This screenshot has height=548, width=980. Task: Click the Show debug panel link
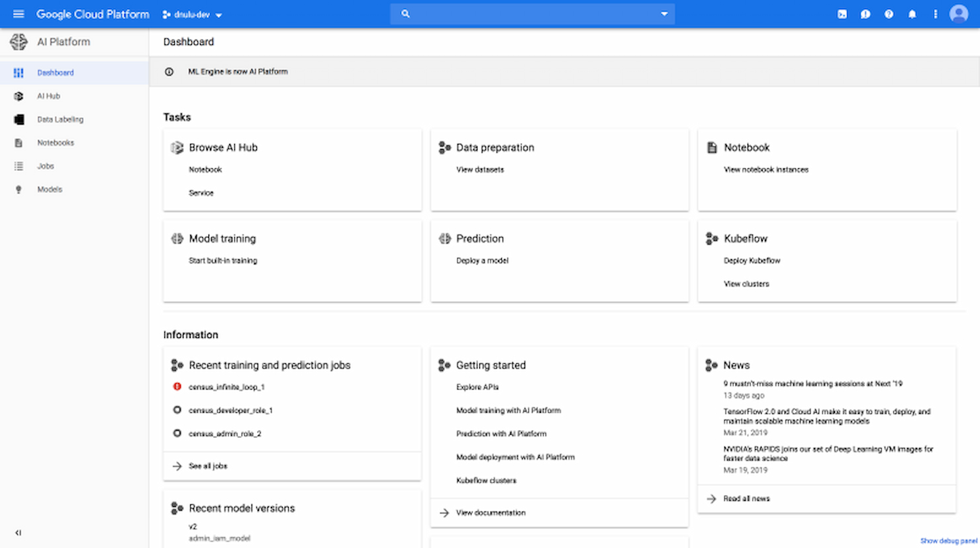[948, 540]
